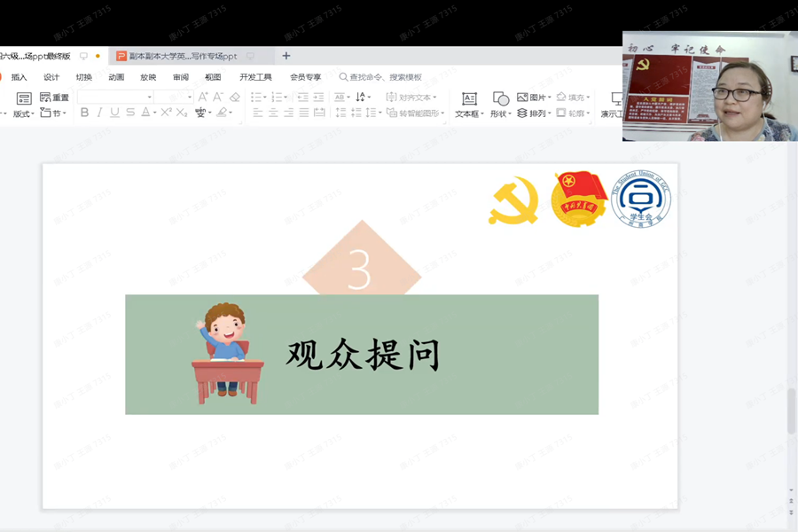Click the strikethrough icon
Screen dimensions: 798x532
click(x=130, y=113)
